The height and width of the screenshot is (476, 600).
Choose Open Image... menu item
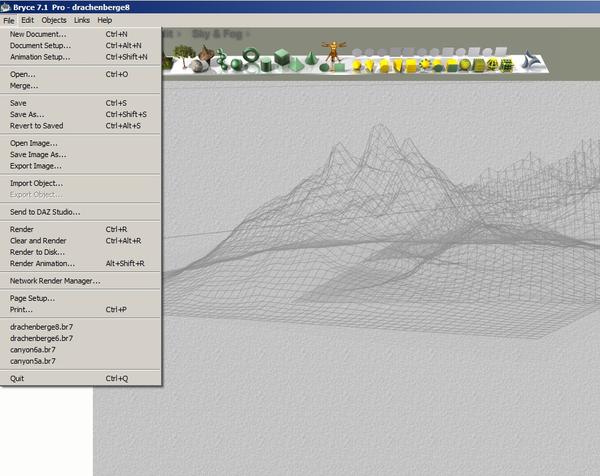(x=81, y=143)
